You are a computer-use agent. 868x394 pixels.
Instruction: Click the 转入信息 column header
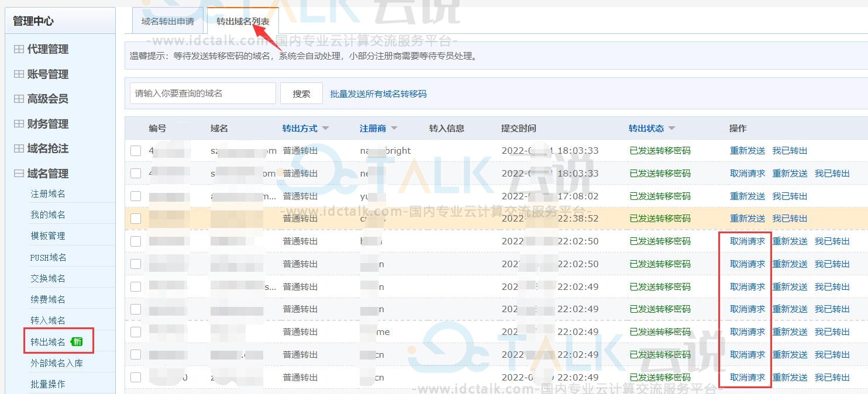click(446, 128)
